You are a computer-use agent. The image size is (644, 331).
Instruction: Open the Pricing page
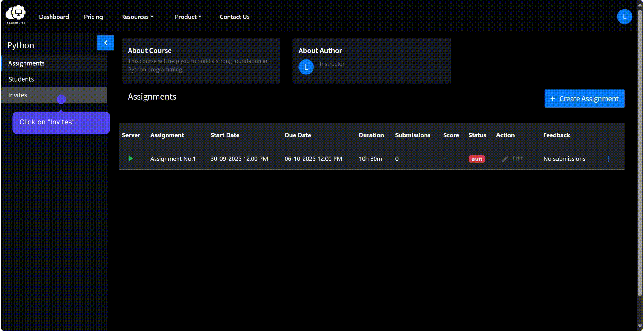[x=93, y=17]
